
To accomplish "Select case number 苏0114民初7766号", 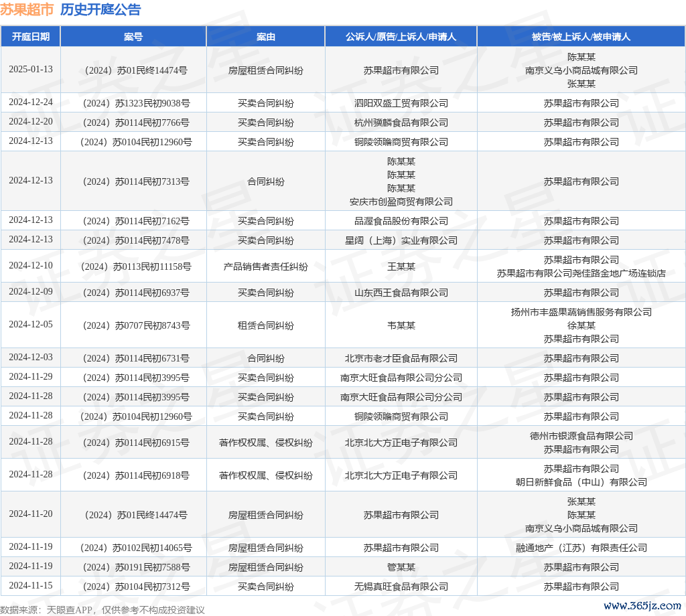I will 136,123.
